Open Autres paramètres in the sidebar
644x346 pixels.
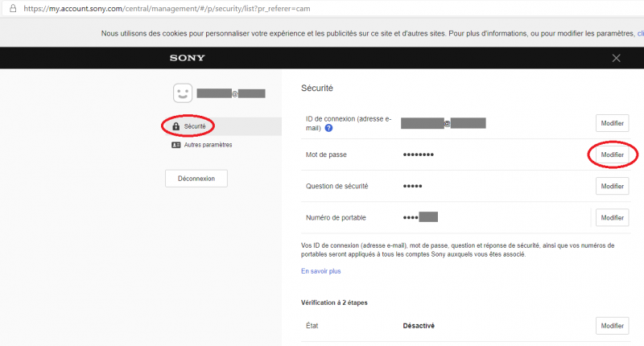(x=208, y=146)
